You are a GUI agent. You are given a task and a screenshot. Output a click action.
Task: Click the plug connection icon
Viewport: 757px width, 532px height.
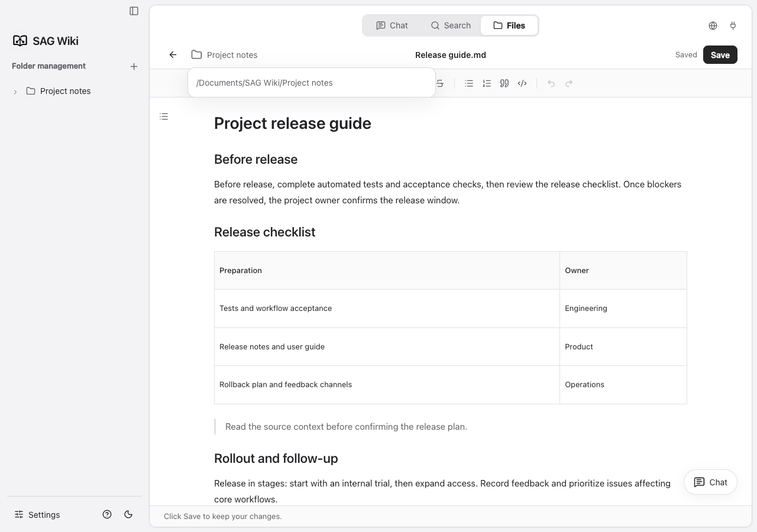[733, 25]
